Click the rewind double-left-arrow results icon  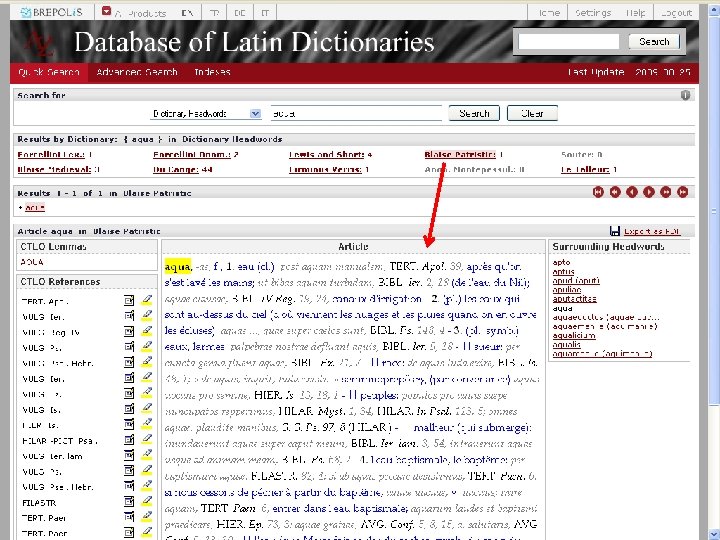pos(615,192)
